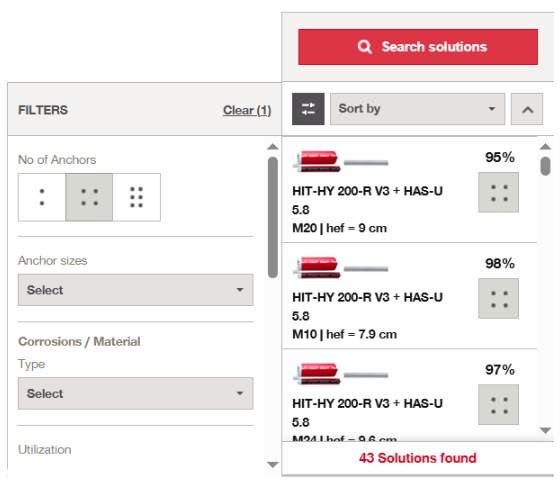Click the Clear (1) filters link
The image size is (560, 487).
[247, 110]
